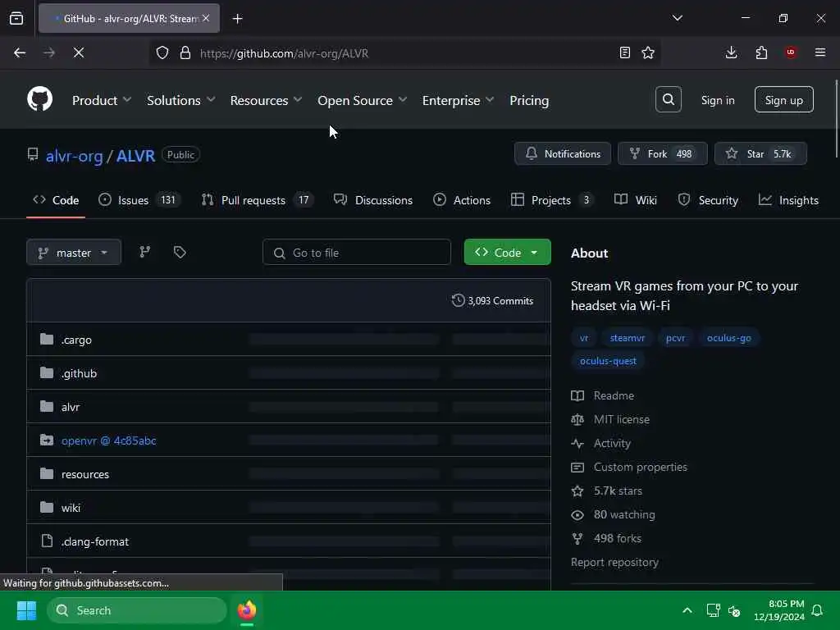Bookmark this page with the star icon

648,52
